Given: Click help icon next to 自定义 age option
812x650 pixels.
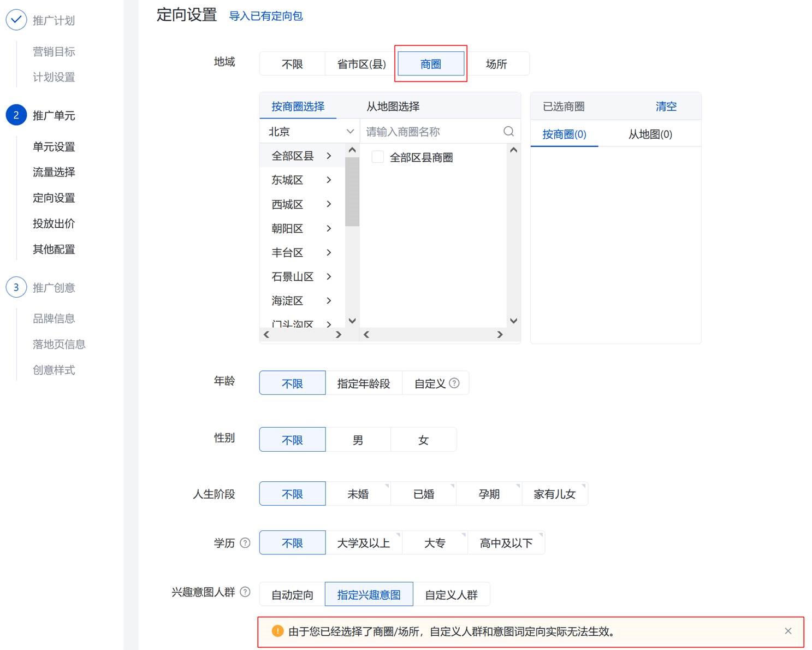Looking at the screenshot, I should click(454, 383).
